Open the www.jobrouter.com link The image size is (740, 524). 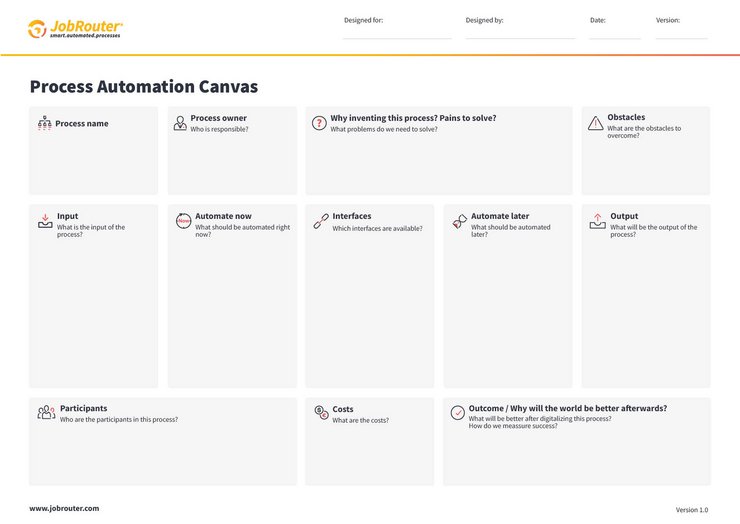pyautogui.click(x=64, y=508)
